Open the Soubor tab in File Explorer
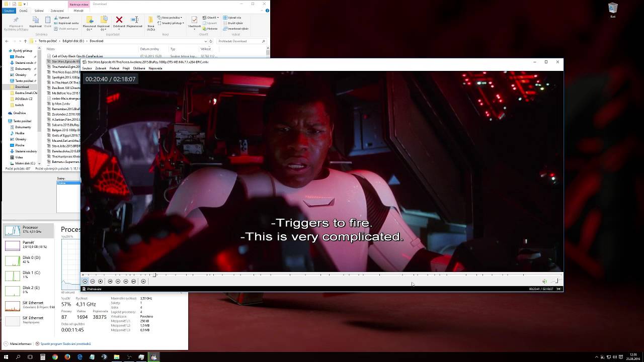 point(9,11)
